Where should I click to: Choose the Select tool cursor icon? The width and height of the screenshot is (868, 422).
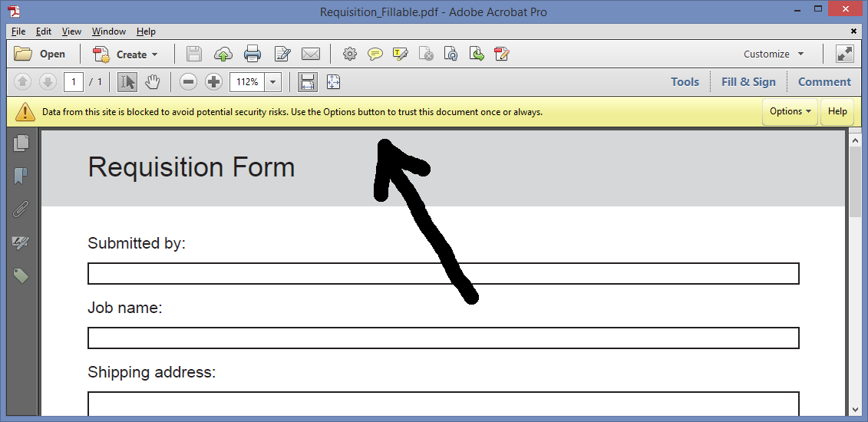127,82
